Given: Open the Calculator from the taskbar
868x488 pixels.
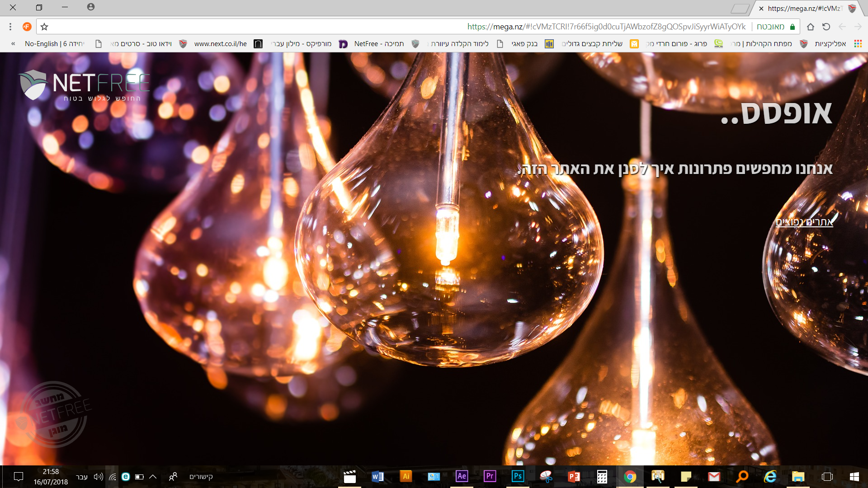Looking at the screenshot, I should 602,477.
